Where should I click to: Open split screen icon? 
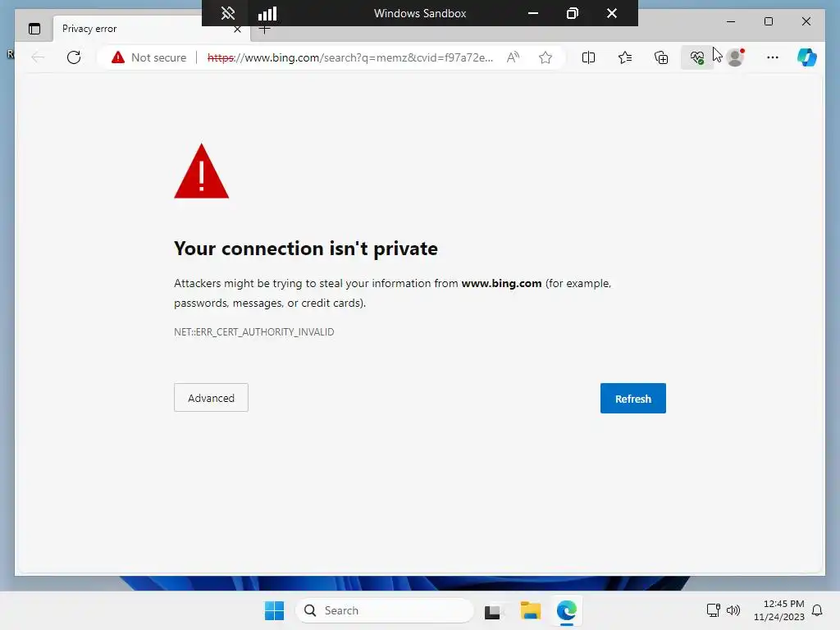(x=588, y=57)
